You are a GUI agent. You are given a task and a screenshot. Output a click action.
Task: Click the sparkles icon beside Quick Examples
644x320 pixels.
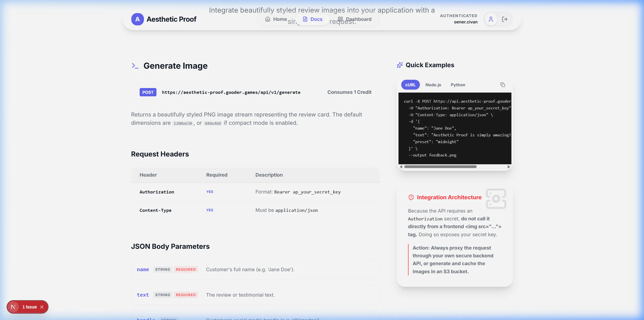click(400, 65)
